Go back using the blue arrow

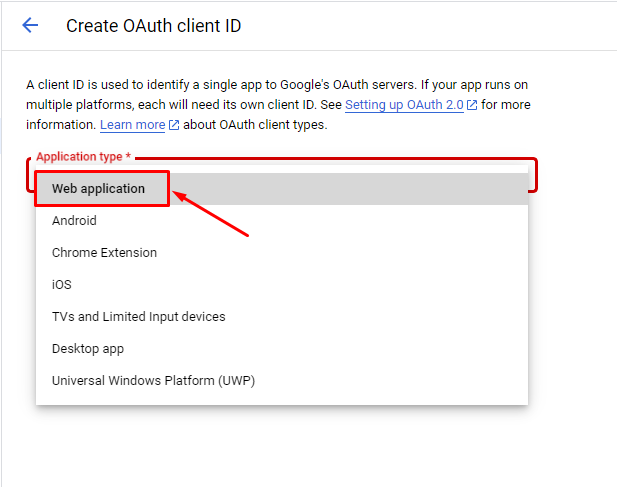coord(30,26)
